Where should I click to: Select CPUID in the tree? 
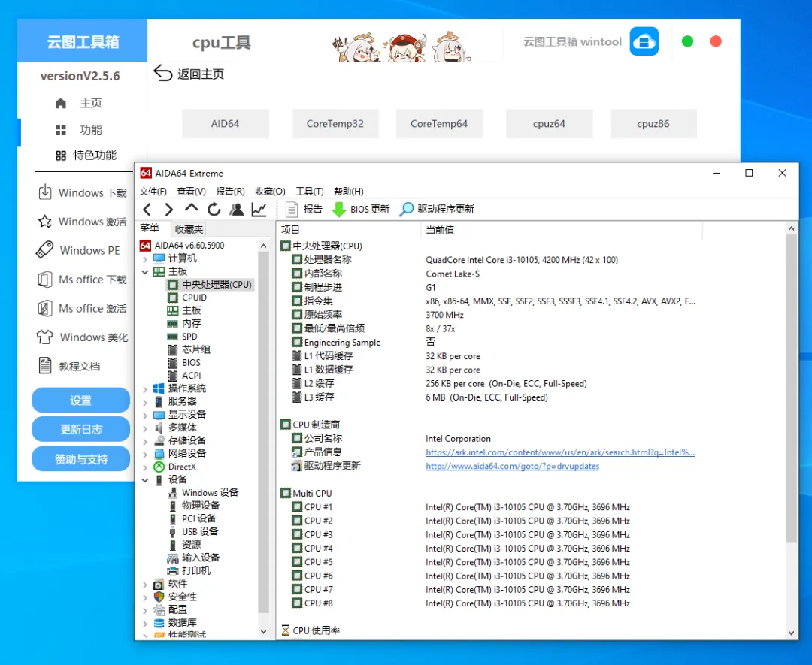tap(187, 298)
